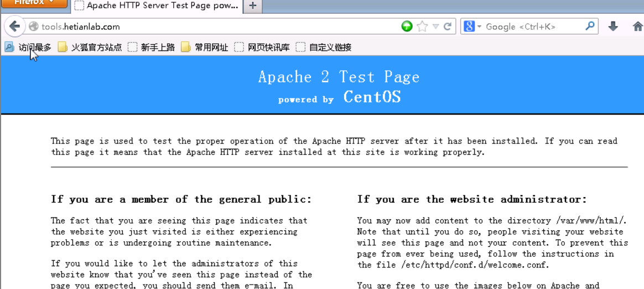Open the Google search engine selector

[x=472, y=27]
